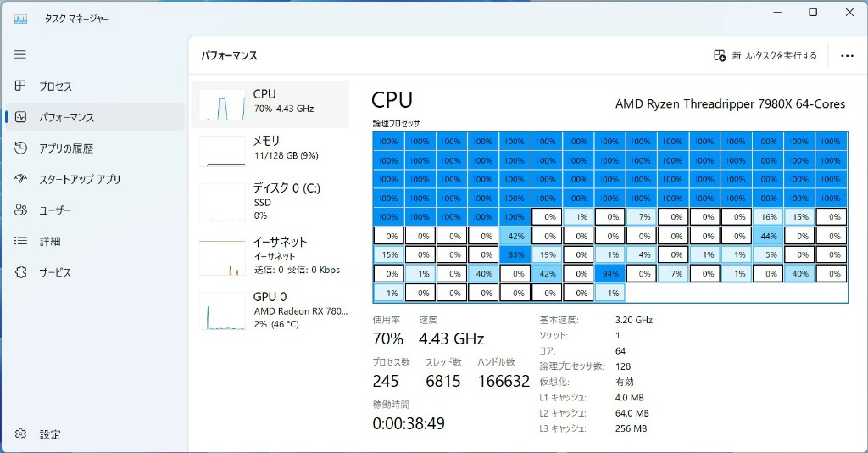Open the プロセス page icon
868x453 pixels.
(x=21, y=87)
